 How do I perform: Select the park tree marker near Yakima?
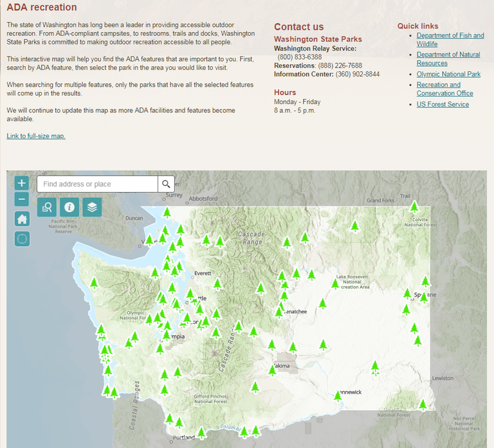(273, 370)
